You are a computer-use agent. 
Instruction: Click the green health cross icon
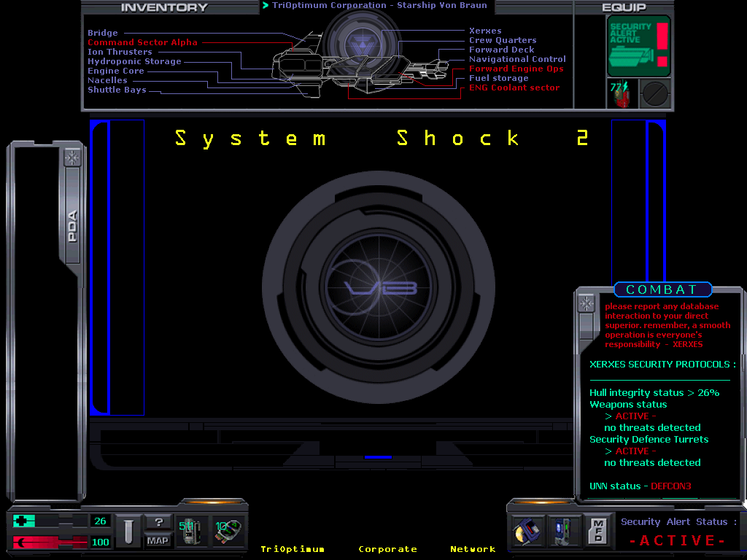[20, 521]
